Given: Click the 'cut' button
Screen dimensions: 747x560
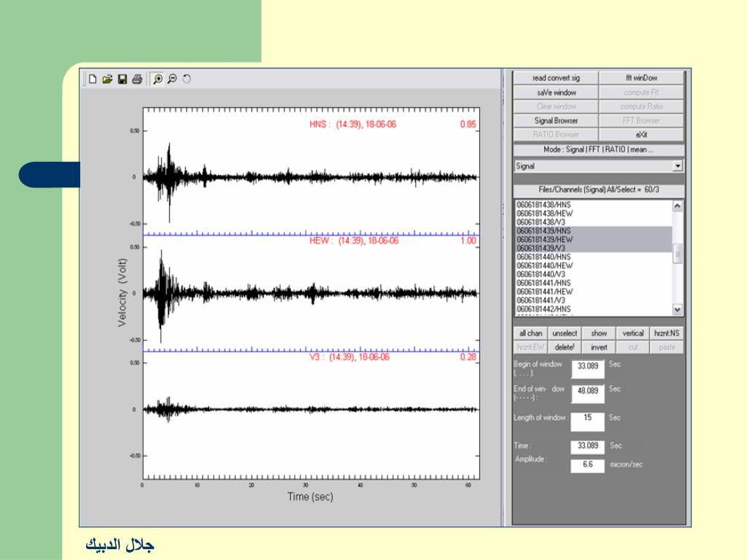Looking at the screenshot, I should [x=632, y=347].
